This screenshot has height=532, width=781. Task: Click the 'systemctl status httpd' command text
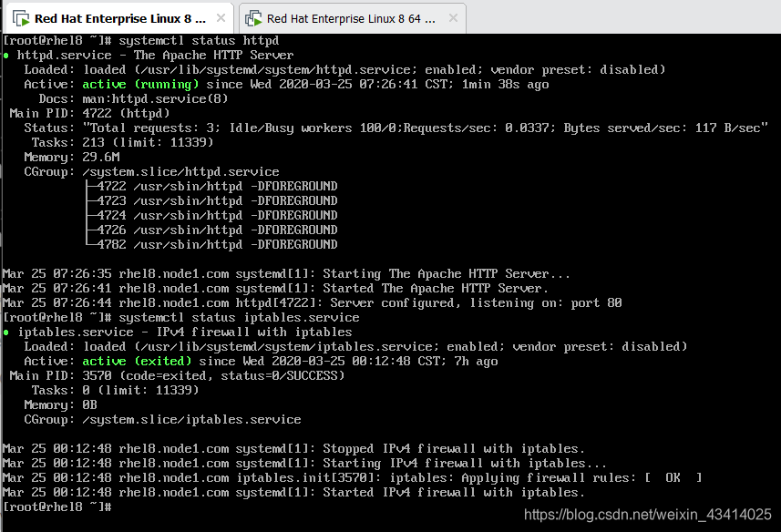point(199,40)
